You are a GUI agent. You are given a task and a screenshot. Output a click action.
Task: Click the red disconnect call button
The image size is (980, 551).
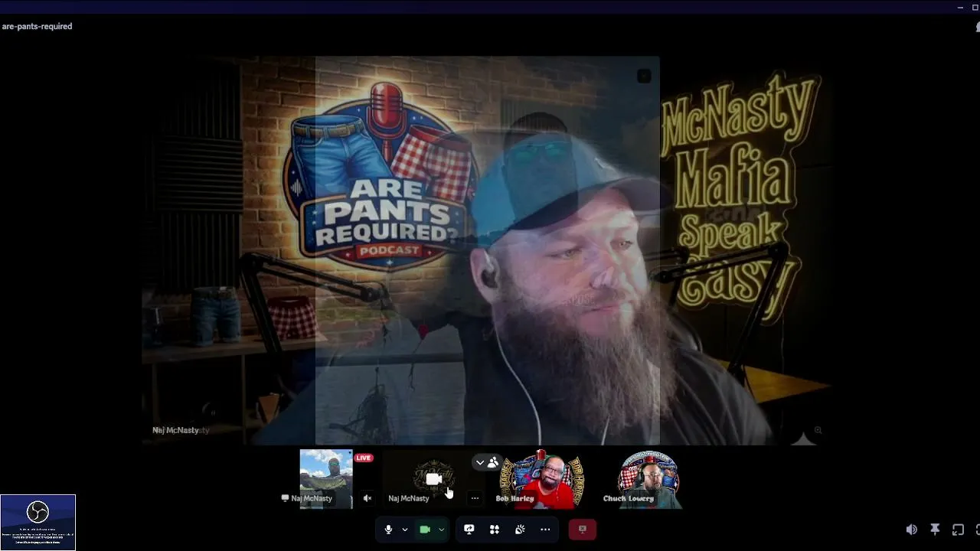582,530
